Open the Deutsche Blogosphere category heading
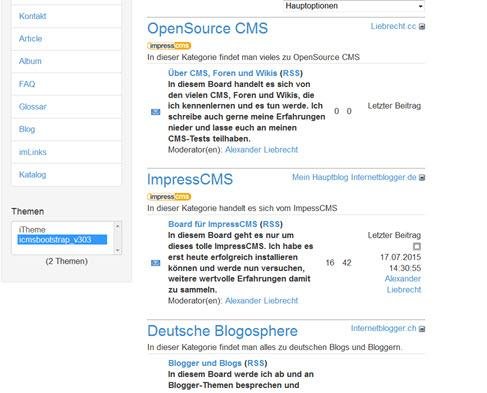487x393 pixels. click(222, 331)
